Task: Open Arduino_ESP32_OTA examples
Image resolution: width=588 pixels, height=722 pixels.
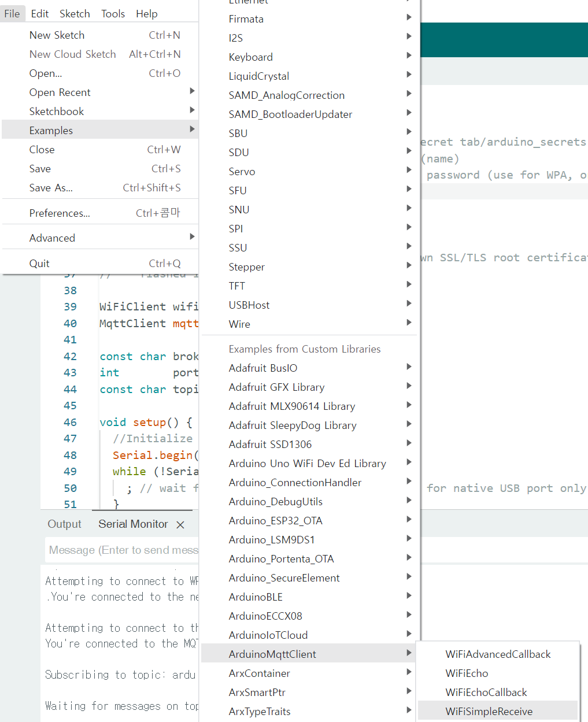Action: tap(309, 521)
